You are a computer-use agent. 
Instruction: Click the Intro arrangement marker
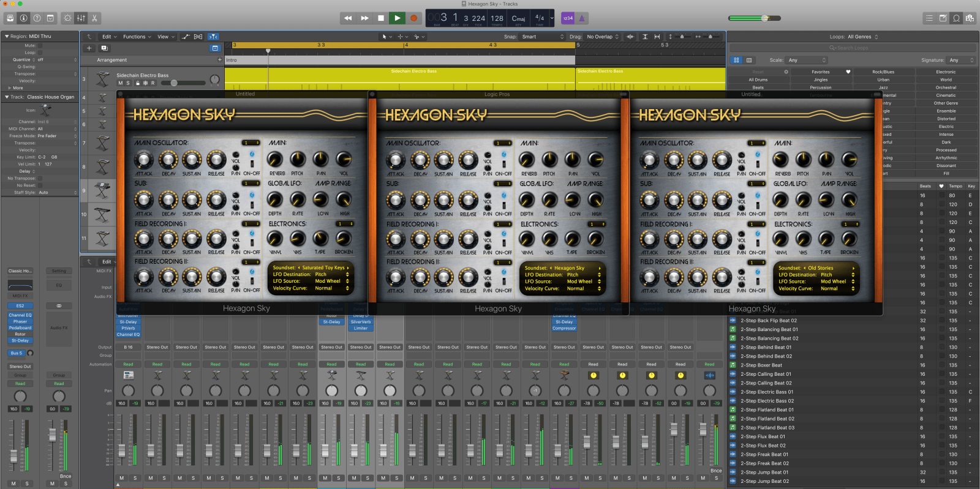400,60
